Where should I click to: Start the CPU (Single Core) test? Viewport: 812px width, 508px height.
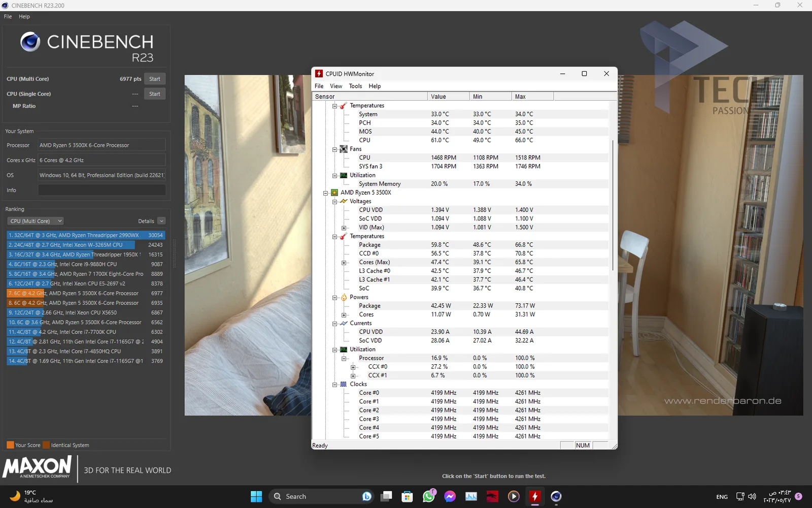click(x=155, y=94)
